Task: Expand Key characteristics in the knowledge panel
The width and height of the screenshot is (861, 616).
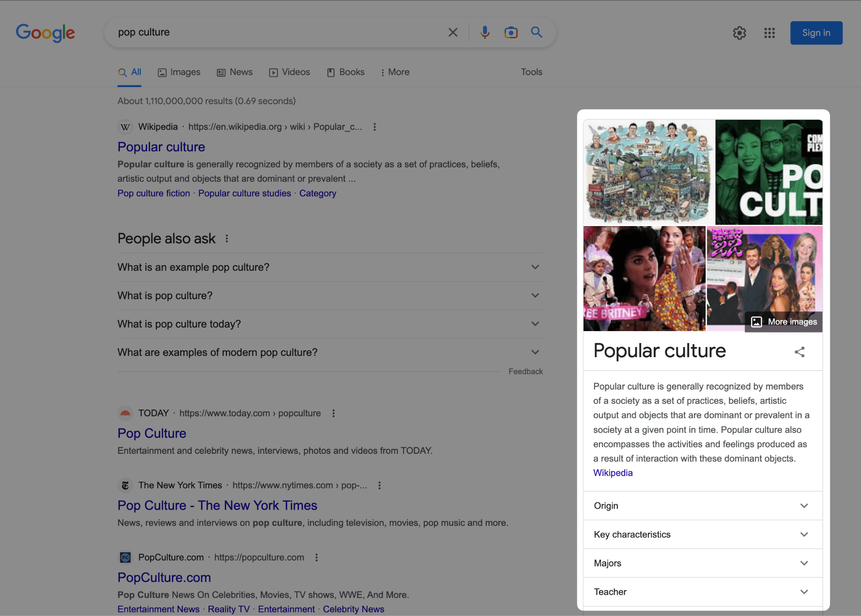Action: point(804,534)
